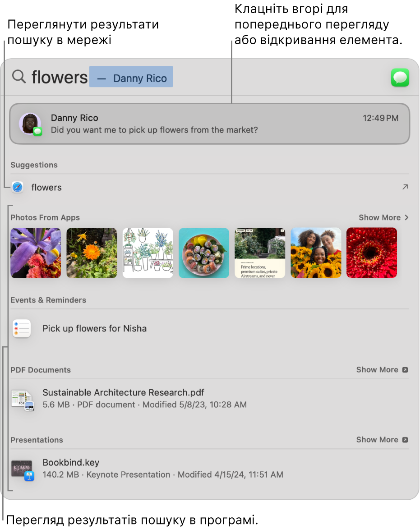Click the 5.6 MB PDF document details line
The height and width of the screenshot is (529, 420).
(144, 405)
